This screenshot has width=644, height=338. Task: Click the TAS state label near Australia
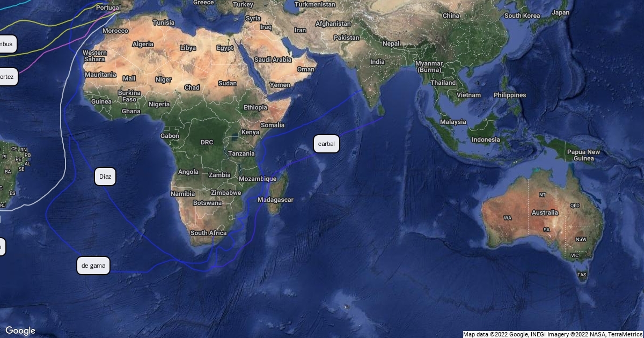click(582, 275)
